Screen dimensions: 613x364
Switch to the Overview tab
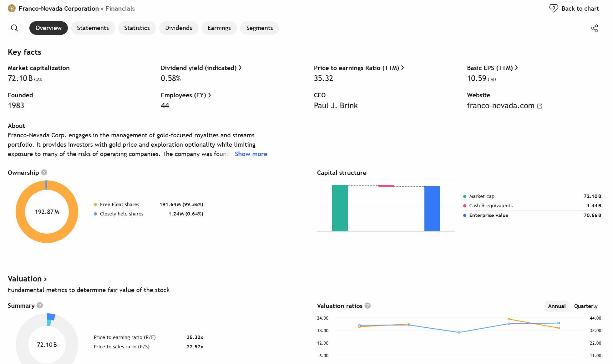pyautogui.click(x=48, y=28)
